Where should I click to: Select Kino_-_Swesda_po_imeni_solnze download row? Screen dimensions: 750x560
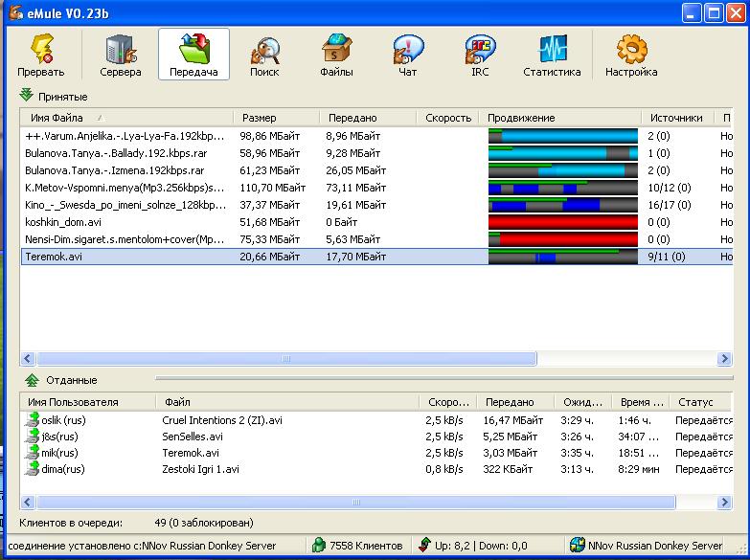click(x=376, y=205)
